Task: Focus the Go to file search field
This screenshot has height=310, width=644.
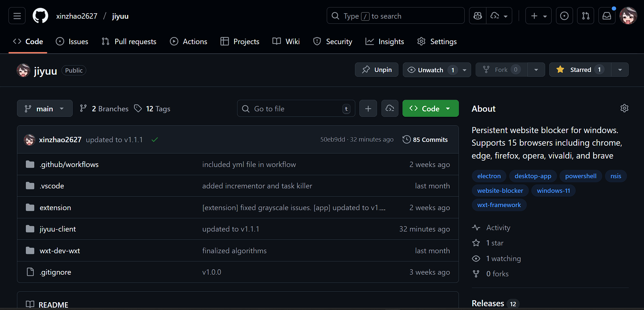Action: coord(296,109)
